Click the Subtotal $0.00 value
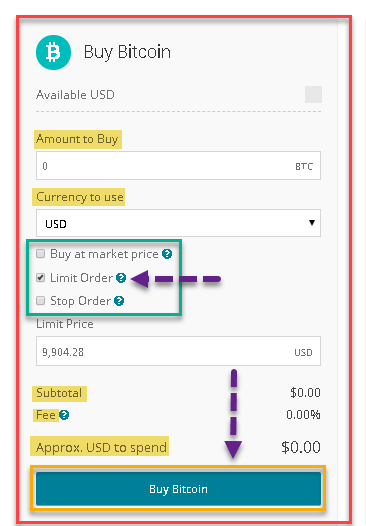This screenshot has height=526, width=366. (305, 392)
